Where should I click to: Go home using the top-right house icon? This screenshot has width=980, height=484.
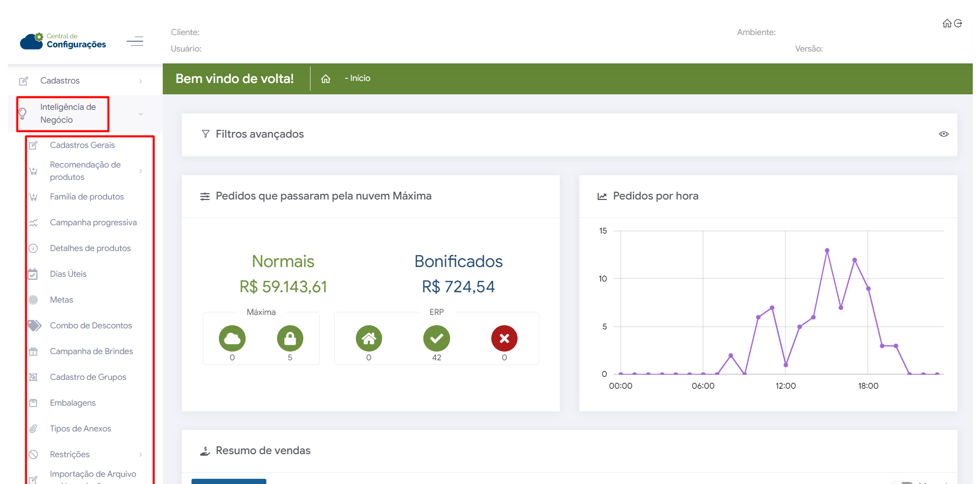(947, 23)
